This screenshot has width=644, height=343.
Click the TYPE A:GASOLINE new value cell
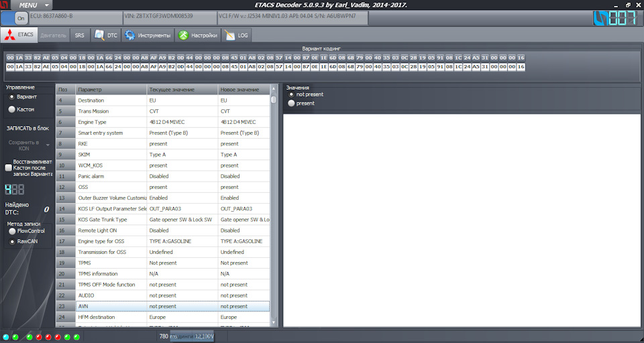244,241
